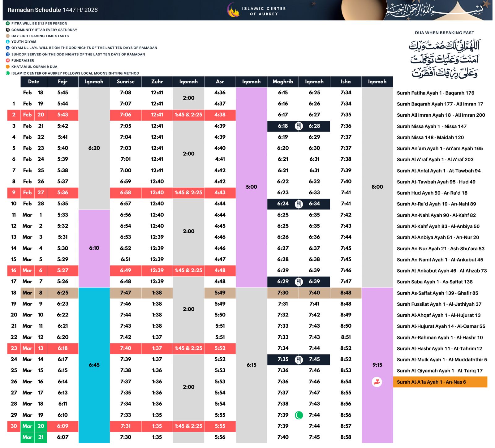Select the cyan Youth Qiyam legend dot
Screen dimensions: 495x448
pyautogui.click(x=8, y=41)
